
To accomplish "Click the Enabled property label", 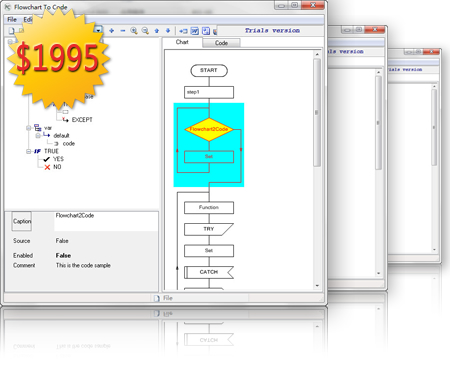I will click(x=23, y=255).
